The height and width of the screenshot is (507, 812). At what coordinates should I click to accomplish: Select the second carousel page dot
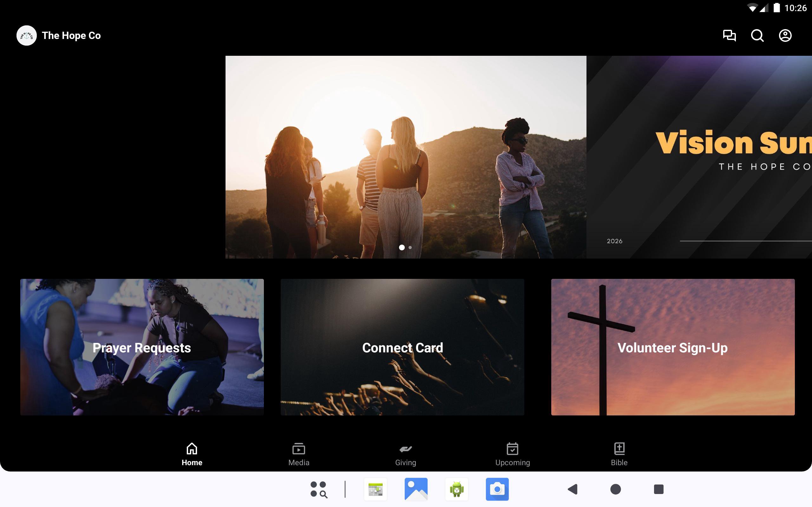[x=410, y=247]
